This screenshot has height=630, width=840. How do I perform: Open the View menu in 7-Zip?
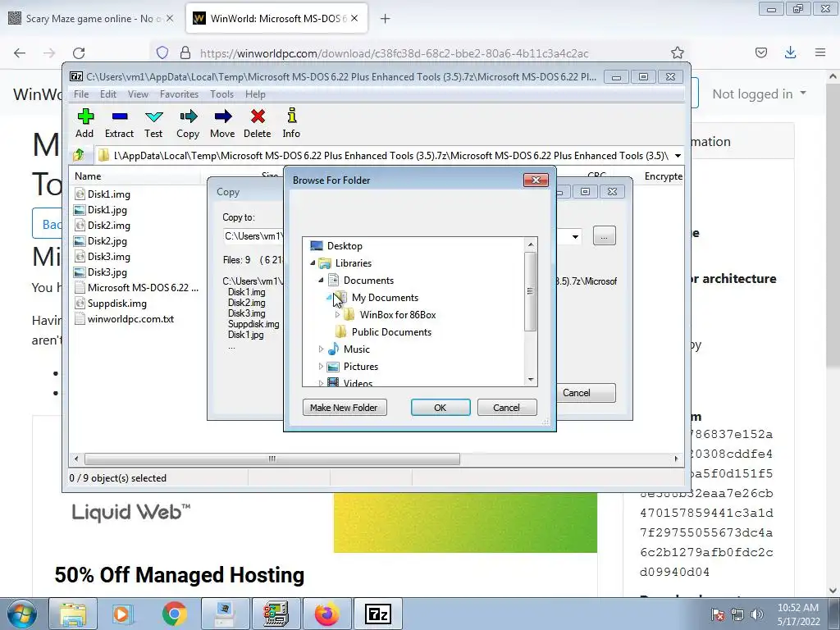(138, 94)
